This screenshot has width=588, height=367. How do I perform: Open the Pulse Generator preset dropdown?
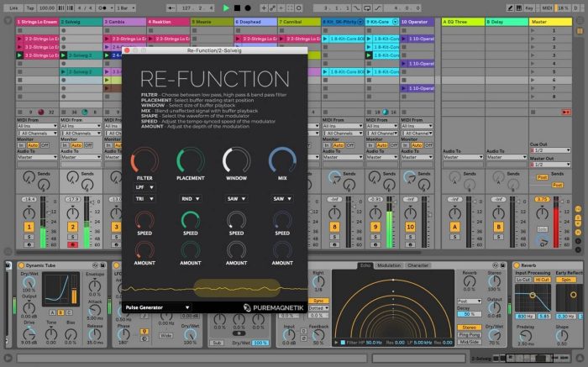[157, 307]
